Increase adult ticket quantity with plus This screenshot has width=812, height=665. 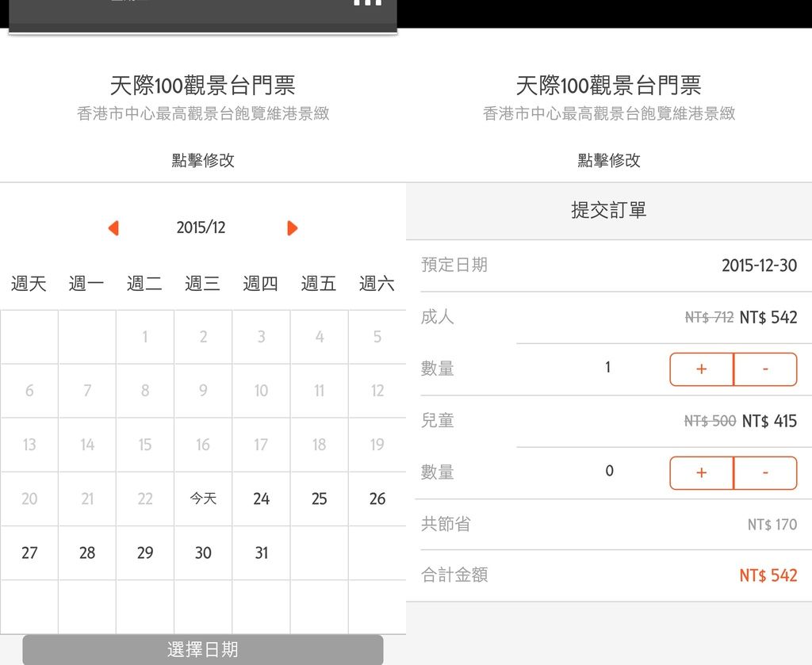coord(702,369)
